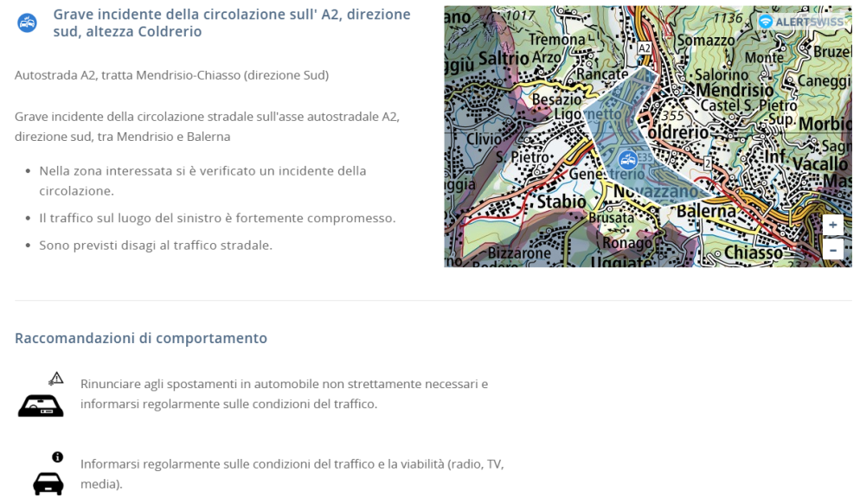The height and width of the screenshot is (504, 860).
Task: Click the bullet 'Nella zona interessata si è verificato'
Action: [203, 181]
